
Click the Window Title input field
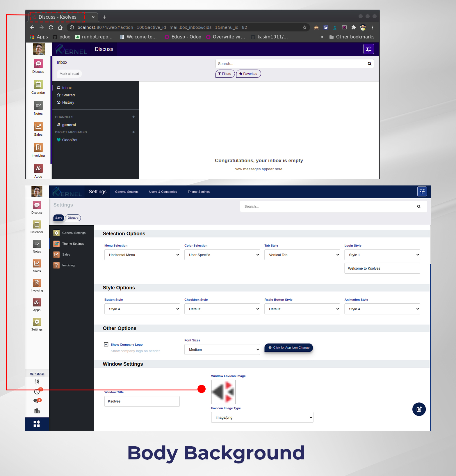pos(142,401)
